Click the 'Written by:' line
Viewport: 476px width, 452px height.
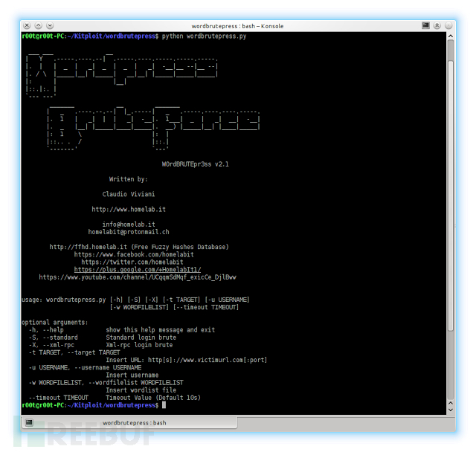129,179
